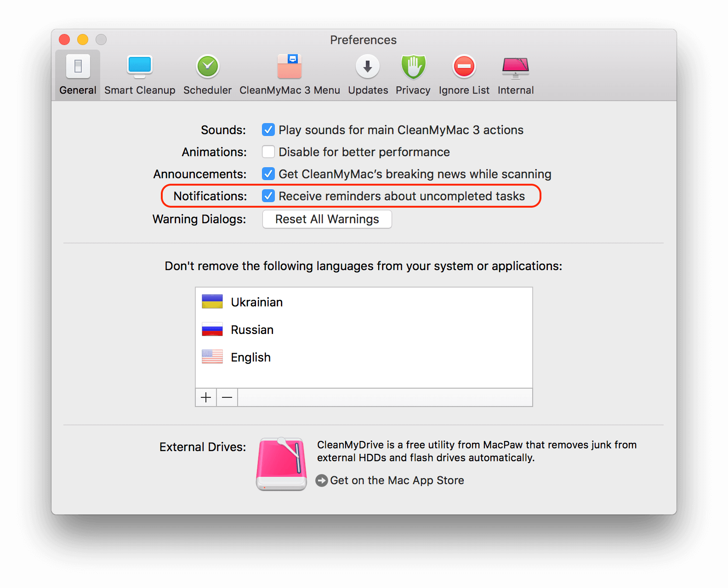
Task: Click the Don't remove the following languages heading
Action: pyautogui.click(x=364, y=266)
